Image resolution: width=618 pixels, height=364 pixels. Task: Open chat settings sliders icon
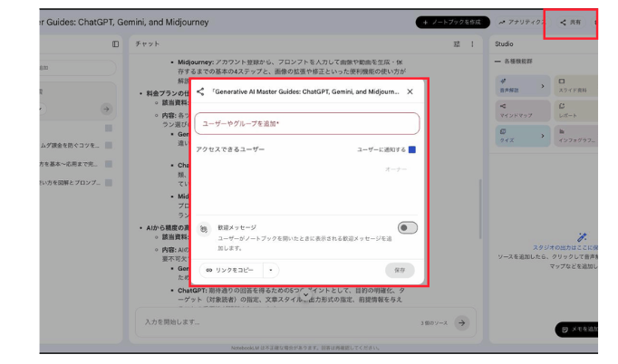(x=457, y=43)
